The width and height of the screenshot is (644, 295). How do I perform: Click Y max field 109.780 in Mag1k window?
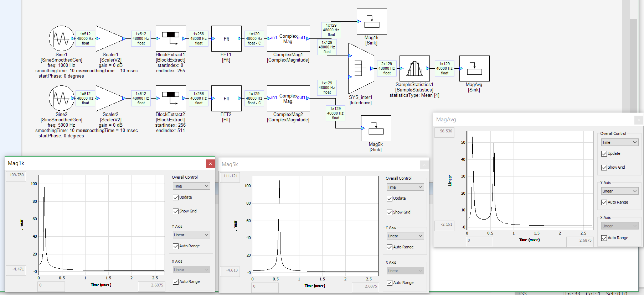(16, 177)
